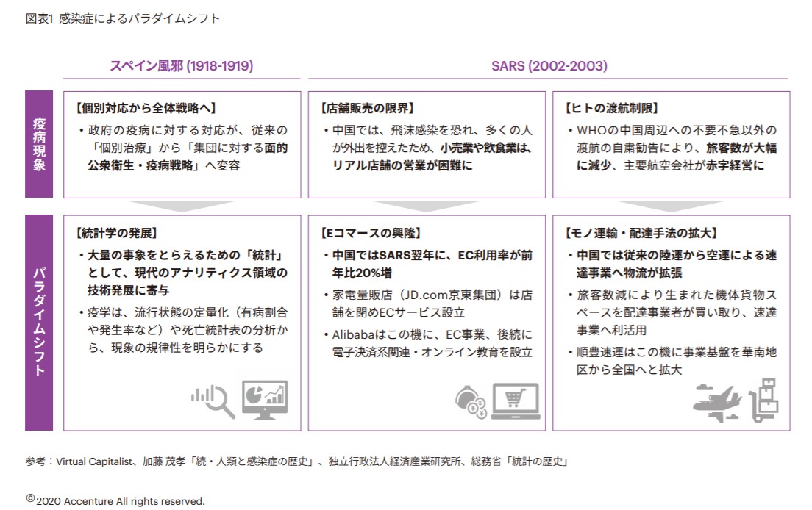Click the down arrow under the ヒトの渡航制限 box
Screen dimensions: 812x510
click(x=671, y=206)
